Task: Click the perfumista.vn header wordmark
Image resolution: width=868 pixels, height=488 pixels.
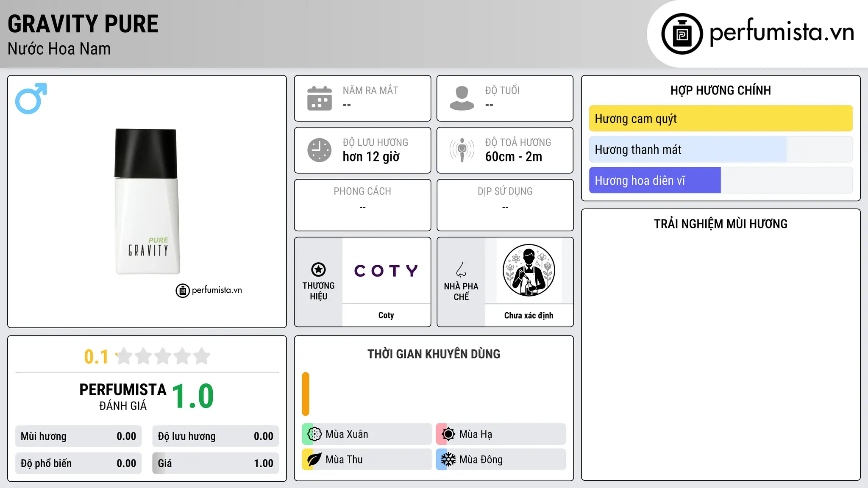Action: 782,32
